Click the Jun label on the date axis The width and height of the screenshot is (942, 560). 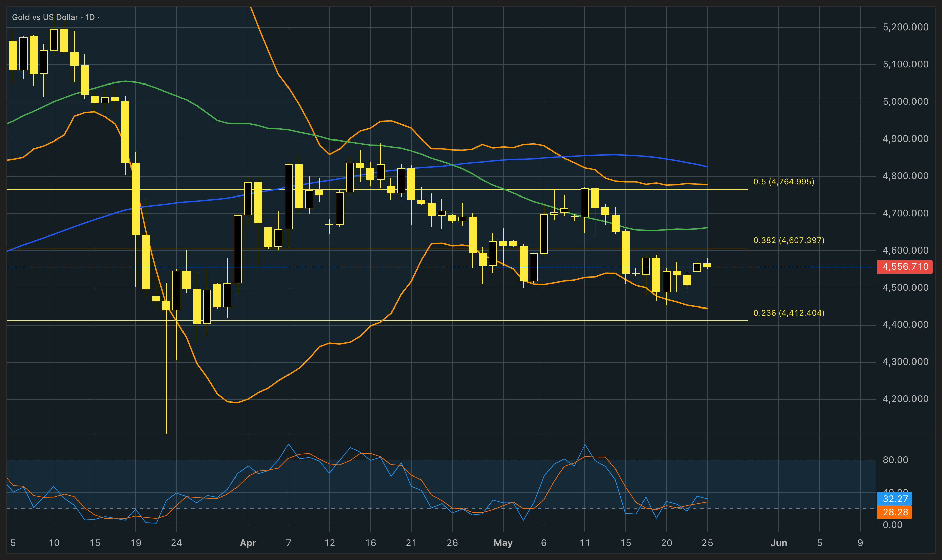pos(779,543)
